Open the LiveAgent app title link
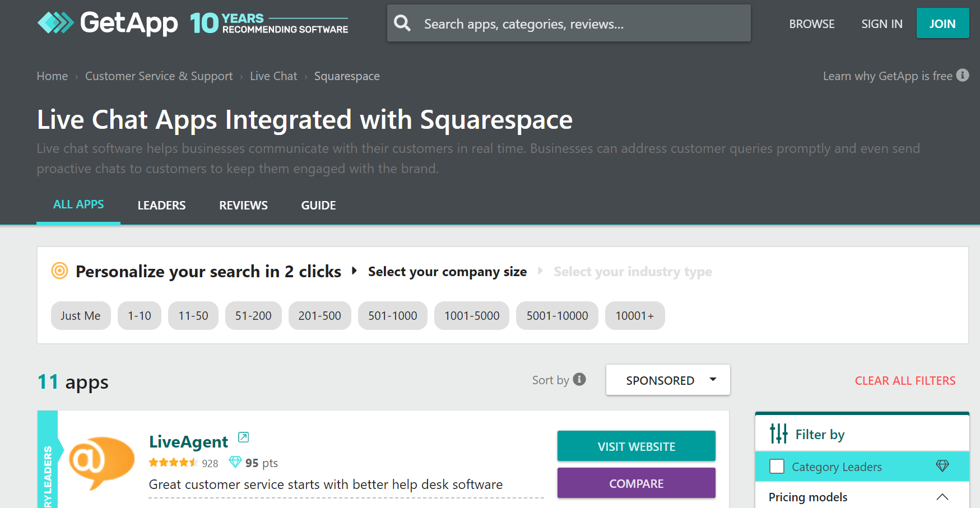This screenshot has height=508, width=980. 189,442
